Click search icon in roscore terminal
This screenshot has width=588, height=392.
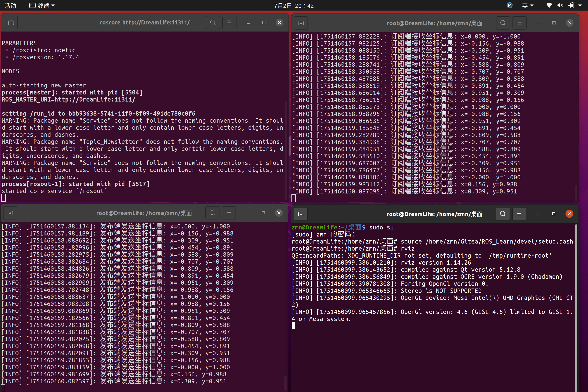pyautogui.click(x=213, y=22)
